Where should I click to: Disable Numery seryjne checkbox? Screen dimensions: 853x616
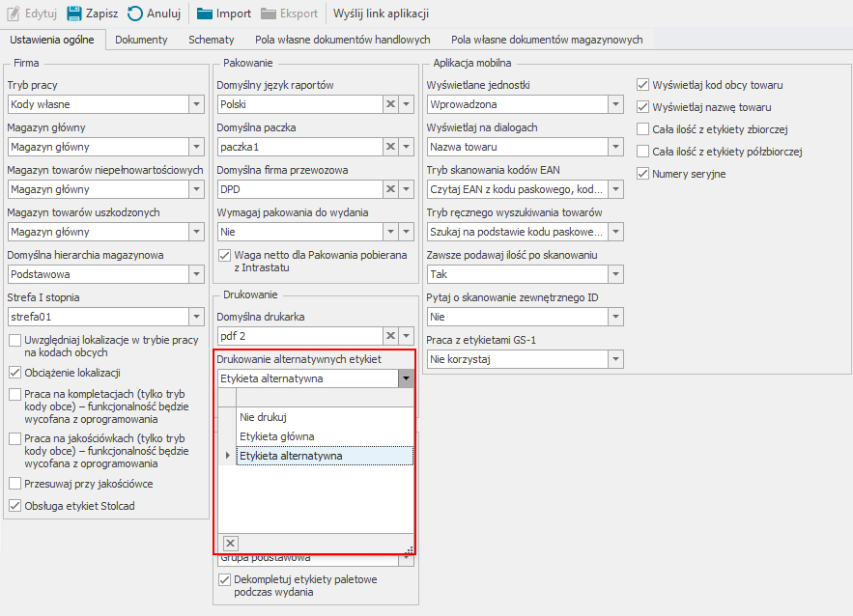point(644,174)
